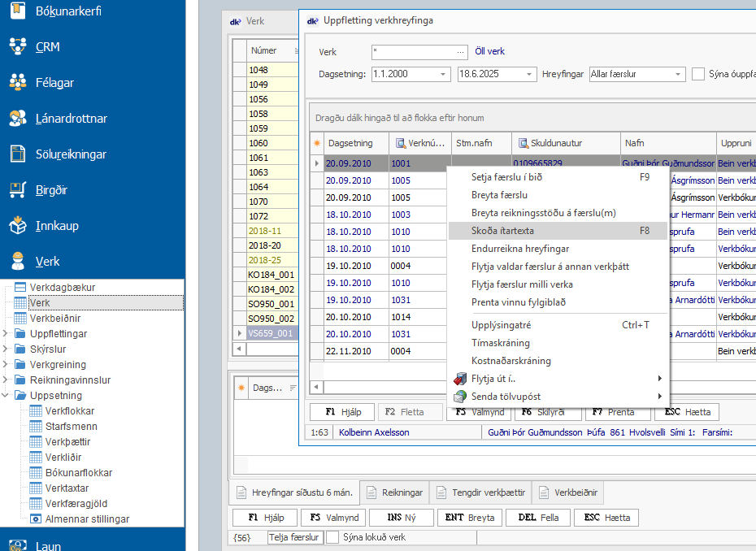Image resolution: width=756 pixels, height=551 pixels.
Task: Select the Sölureikningar invoice icon
Action: point(18,154)
